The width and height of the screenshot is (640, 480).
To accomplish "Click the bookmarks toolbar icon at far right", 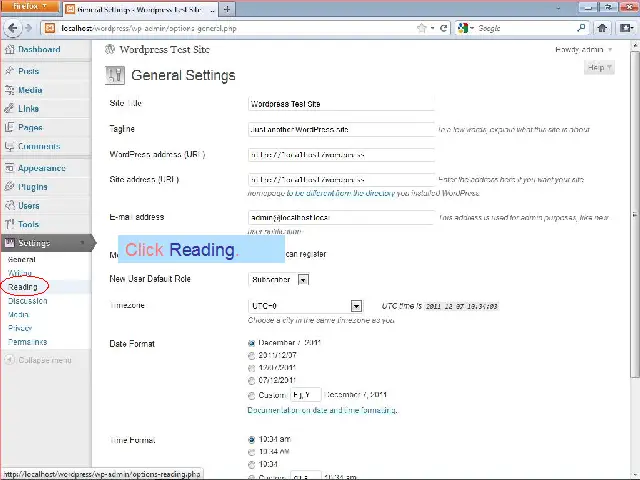I will pyautogui.click(x=626, y=28).
